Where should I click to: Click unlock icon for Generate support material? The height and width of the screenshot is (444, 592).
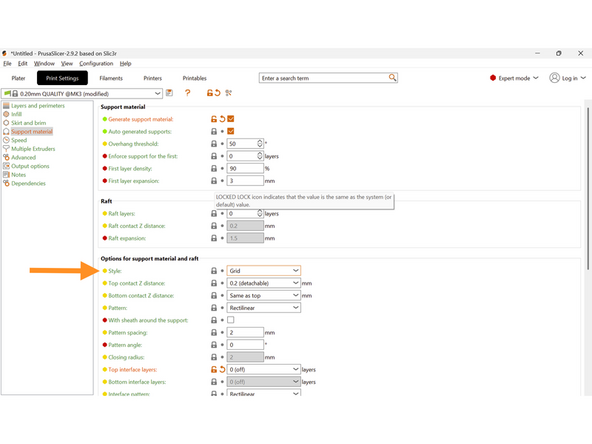point(214,119)
